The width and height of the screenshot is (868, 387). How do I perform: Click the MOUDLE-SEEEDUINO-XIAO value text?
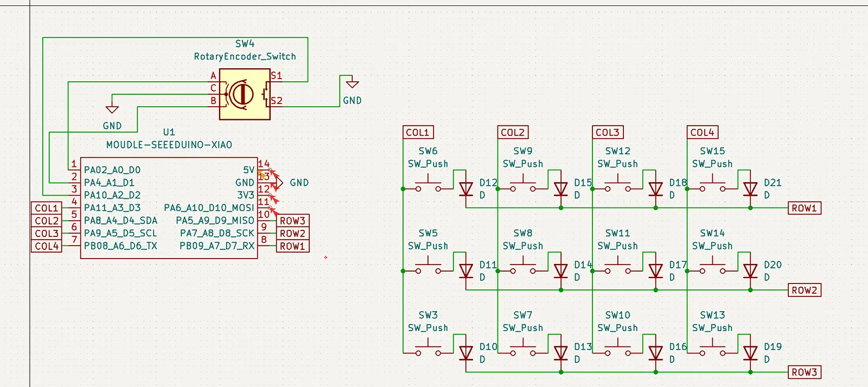[x=169, y=145]
